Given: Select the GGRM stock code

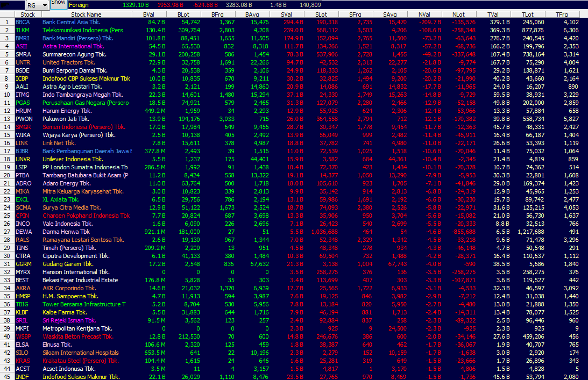Looking at the screenshot, I should 24,264.
